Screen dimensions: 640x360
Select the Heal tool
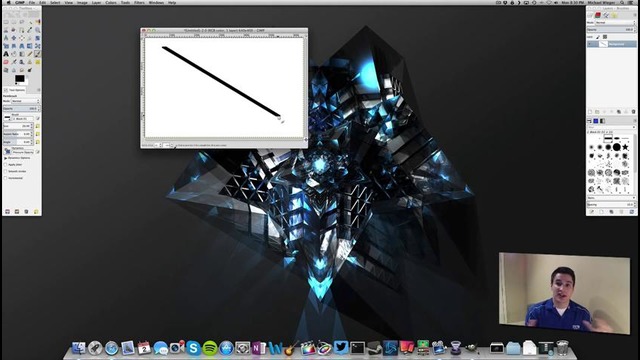coord(38,62)
